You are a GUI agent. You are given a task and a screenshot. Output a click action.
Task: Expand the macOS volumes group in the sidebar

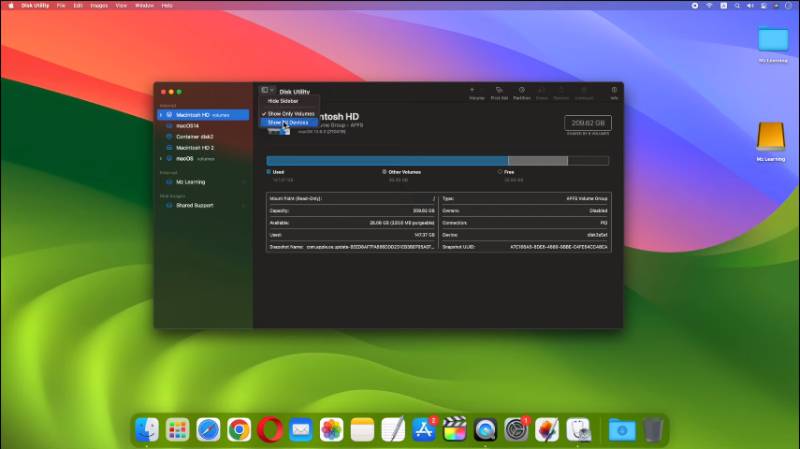coord(160,158)
